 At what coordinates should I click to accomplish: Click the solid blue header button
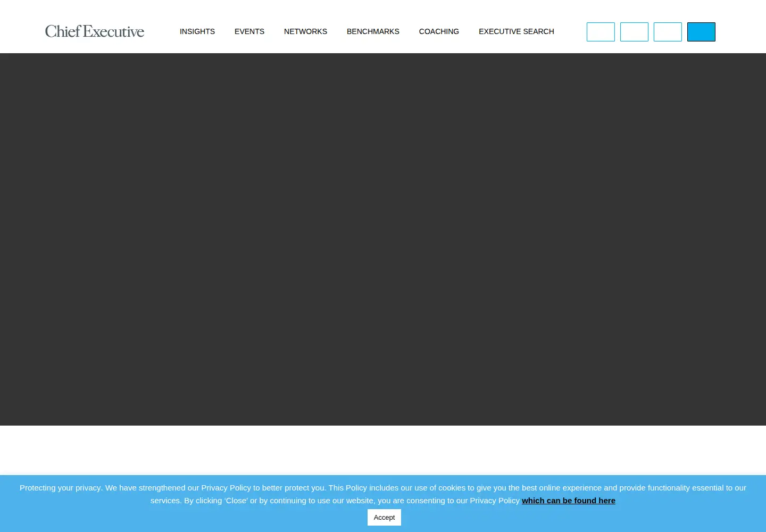(701, 32)
